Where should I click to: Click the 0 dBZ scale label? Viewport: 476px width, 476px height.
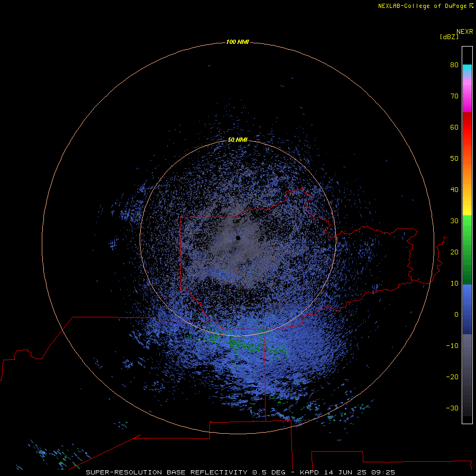pyautogui.click(x=456, y=315)
